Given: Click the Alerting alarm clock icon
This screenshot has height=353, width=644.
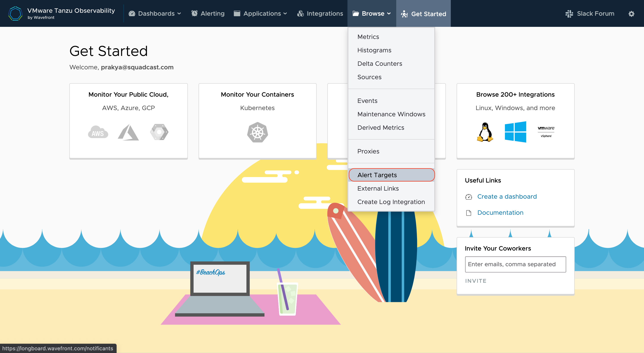Looking at the screenshot, I should pyautogui.click(x=194, y=13).
